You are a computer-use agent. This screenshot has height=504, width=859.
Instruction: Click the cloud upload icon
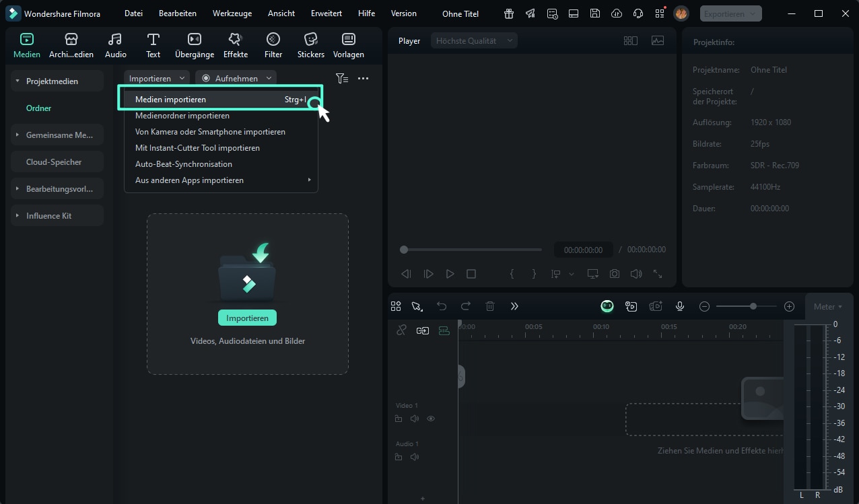pyautogui.click(x=617, y=13)
